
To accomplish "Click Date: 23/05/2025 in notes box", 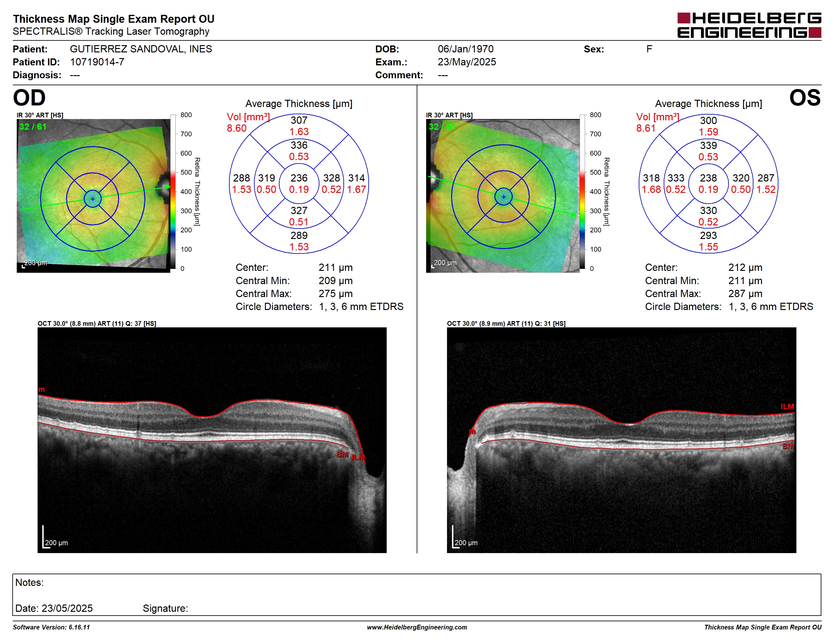I will (x=54, y=608).
